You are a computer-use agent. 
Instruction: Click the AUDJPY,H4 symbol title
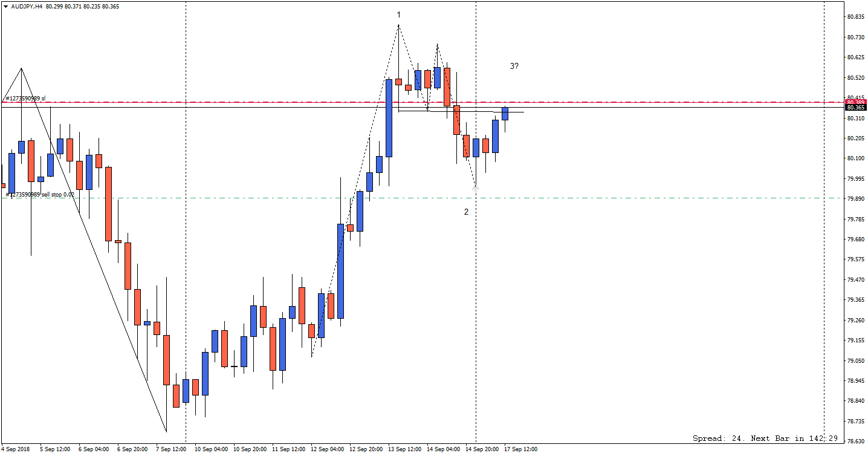click(x=27, y=5)
